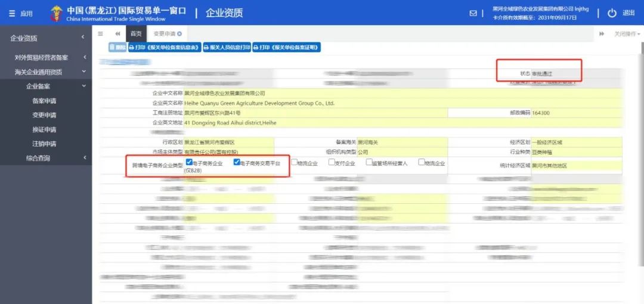Check the 支付企业 checkbox

[332, 162]
